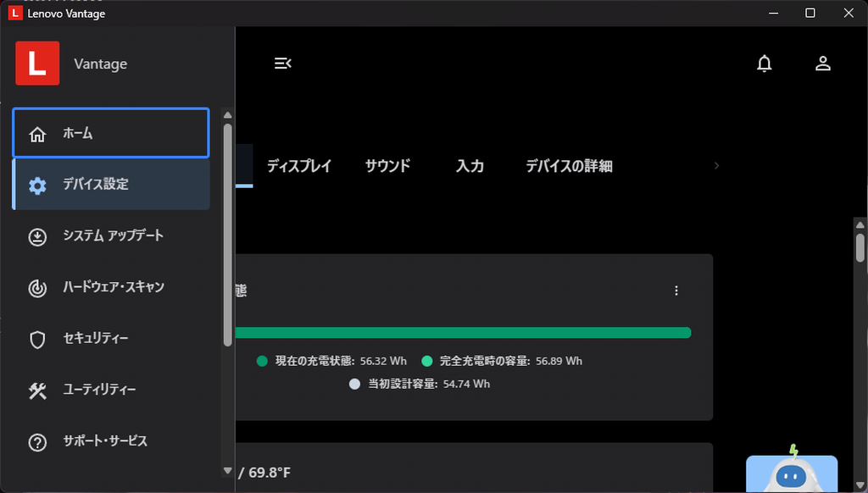Open the 入力 tab
The height and width of the screenshot is (493, 868).
pyautogui.click(x=470, y=166)
